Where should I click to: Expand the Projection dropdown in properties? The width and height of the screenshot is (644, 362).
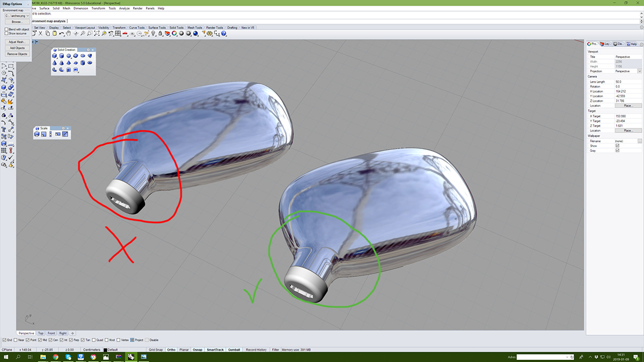(x=639, y=71)
